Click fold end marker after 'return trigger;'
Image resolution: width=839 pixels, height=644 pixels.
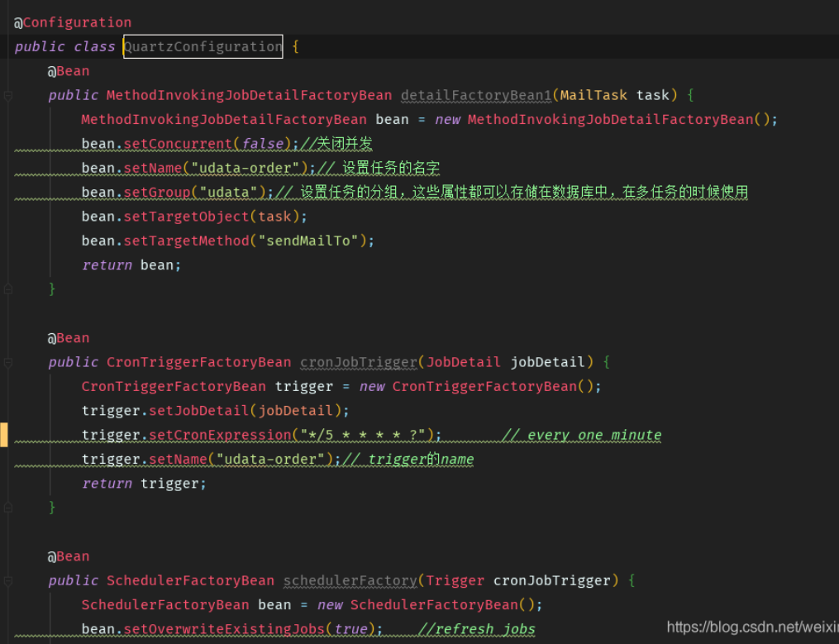click(x=8, y=508)
